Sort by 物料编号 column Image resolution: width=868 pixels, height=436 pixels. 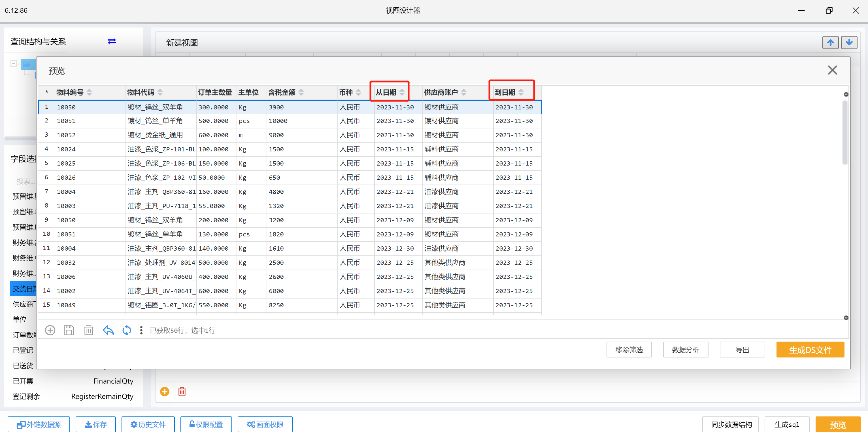coord(89,92)
